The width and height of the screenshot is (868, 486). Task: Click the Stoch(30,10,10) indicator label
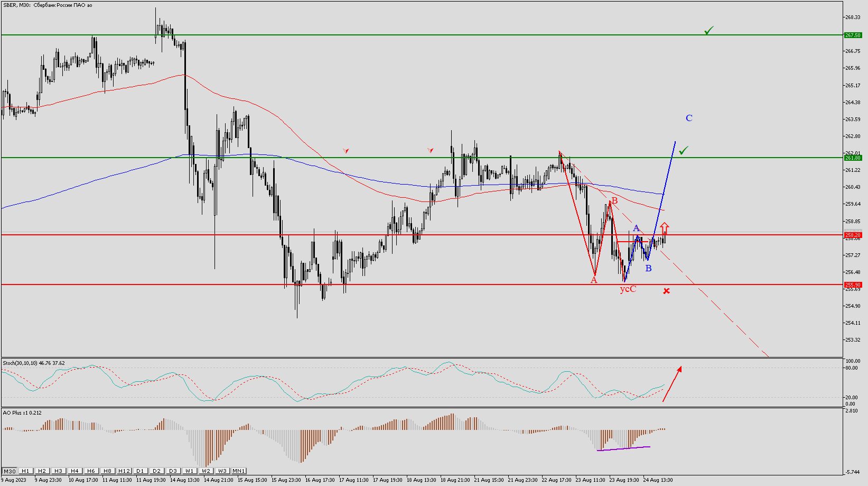(34, 363)
